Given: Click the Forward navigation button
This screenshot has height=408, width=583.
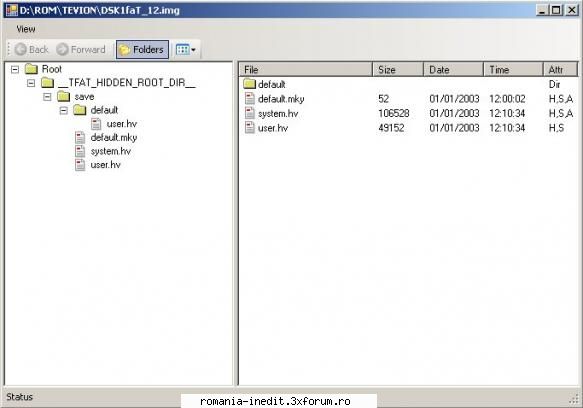Looking at the screenshot, I should coord(81,49).
